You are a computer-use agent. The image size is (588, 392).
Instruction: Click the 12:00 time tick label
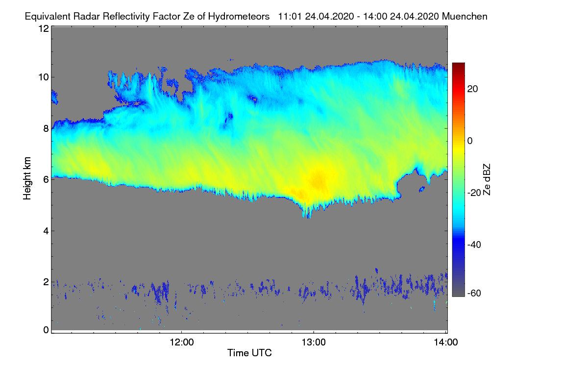[x=182, y=342]
